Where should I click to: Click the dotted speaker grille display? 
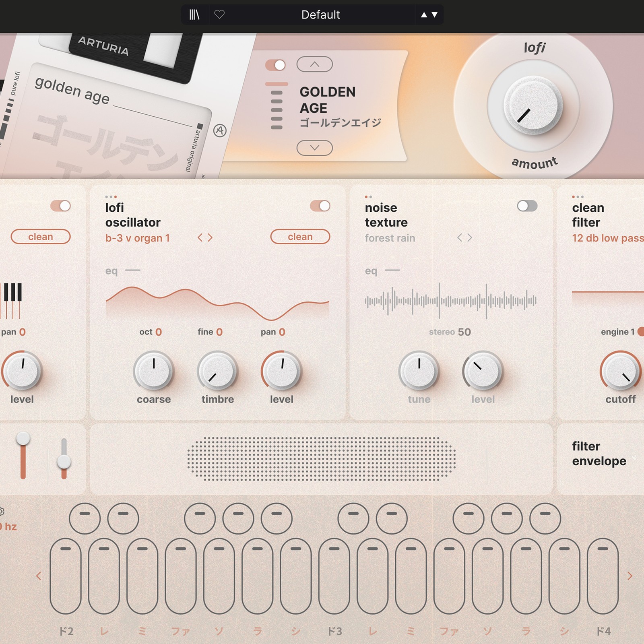321,459
